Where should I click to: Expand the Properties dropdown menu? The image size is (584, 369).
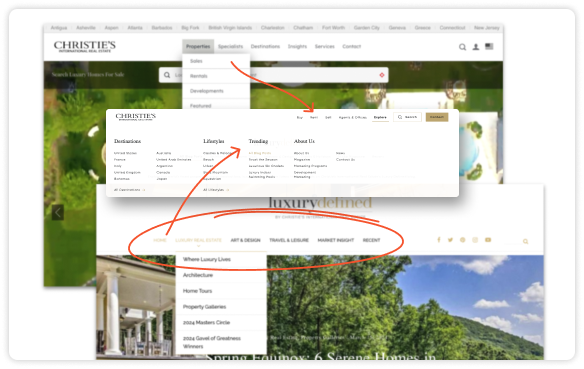point(198,47)
